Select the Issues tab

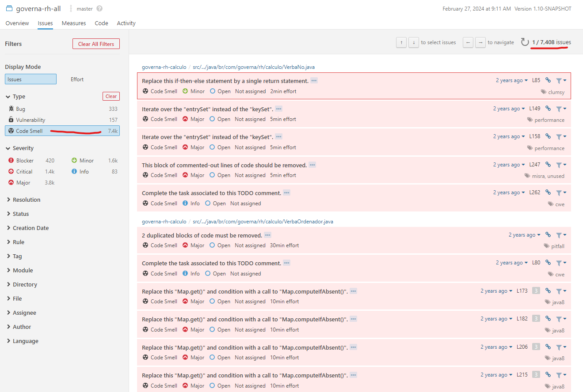point(46,23)
